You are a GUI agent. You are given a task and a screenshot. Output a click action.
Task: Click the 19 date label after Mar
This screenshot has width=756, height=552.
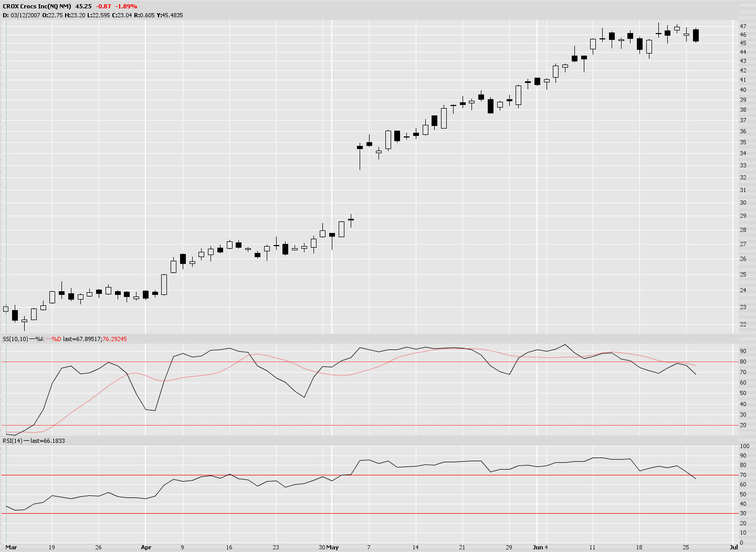(51, 547)
